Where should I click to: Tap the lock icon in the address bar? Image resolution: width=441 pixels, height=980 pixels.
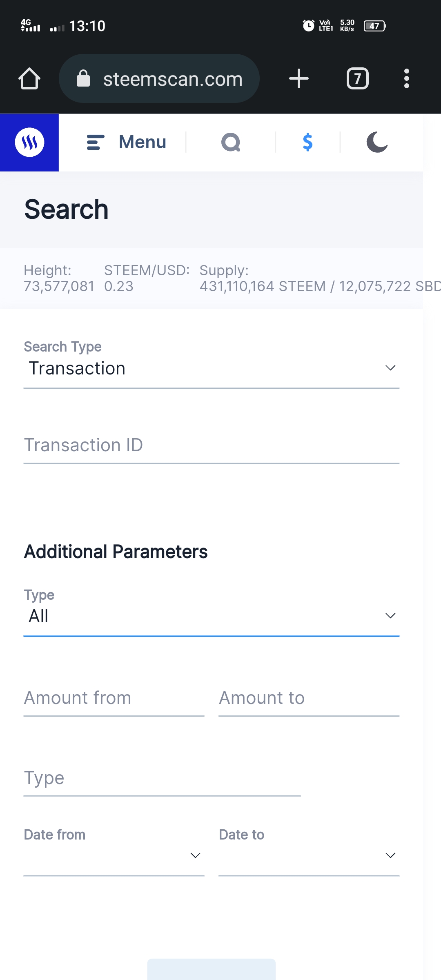tap(83, 78)
